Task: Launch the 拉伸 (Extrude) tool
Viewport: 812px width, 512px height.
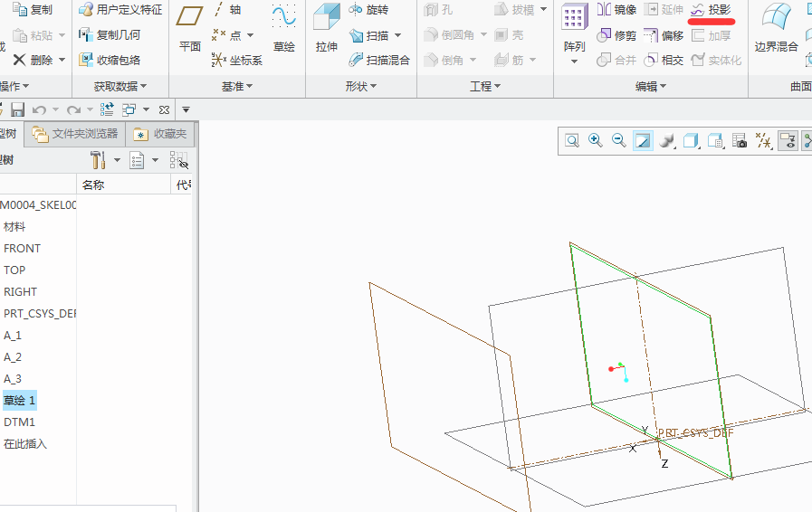Action: pyautogui.click(x=326, y=28)
